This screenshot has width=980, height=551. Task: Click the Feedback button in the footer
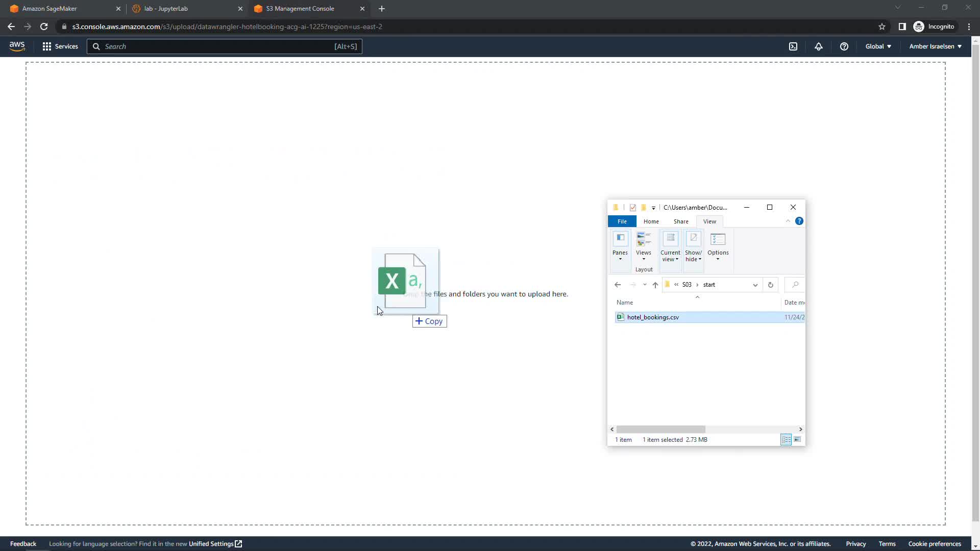click(23, 544)
